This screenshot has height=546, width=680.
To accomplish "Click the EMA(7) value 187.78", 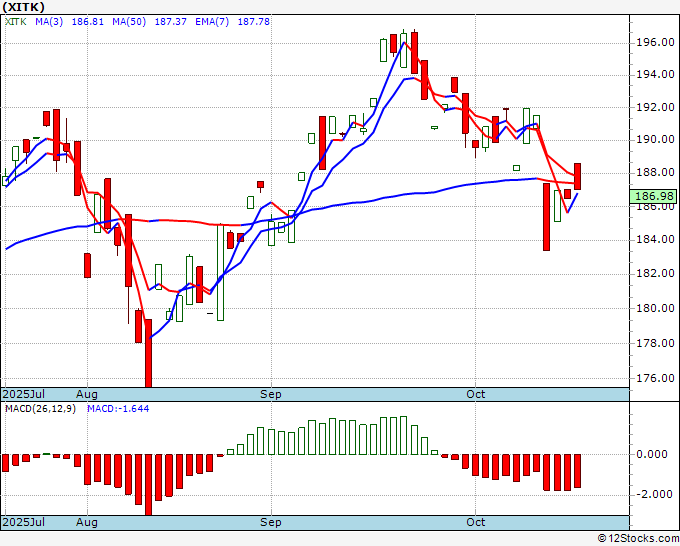I will (x=254, y=22).
